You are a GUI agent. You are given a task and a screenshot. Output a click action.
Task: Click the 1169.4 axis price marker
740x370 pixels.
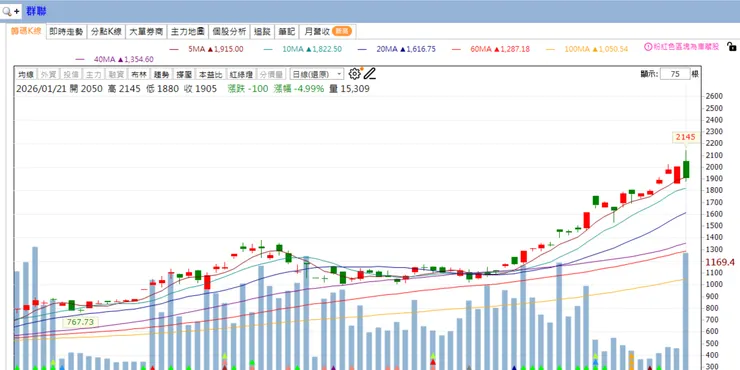tap(720, 262)
